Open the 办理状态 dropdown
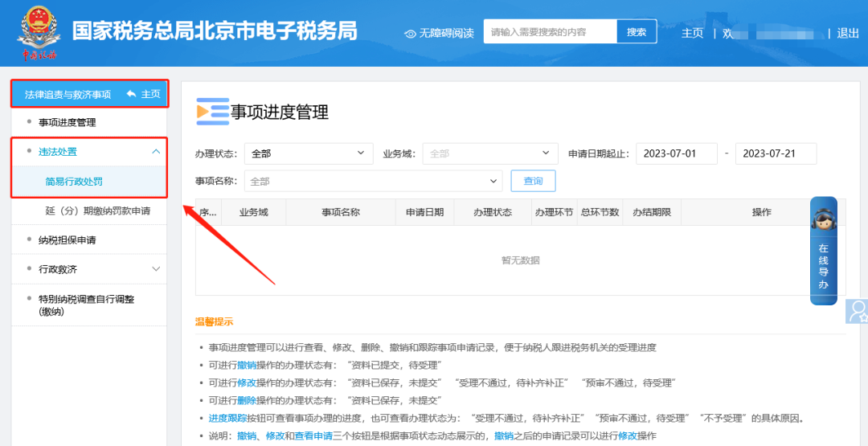 click(309, 153)
